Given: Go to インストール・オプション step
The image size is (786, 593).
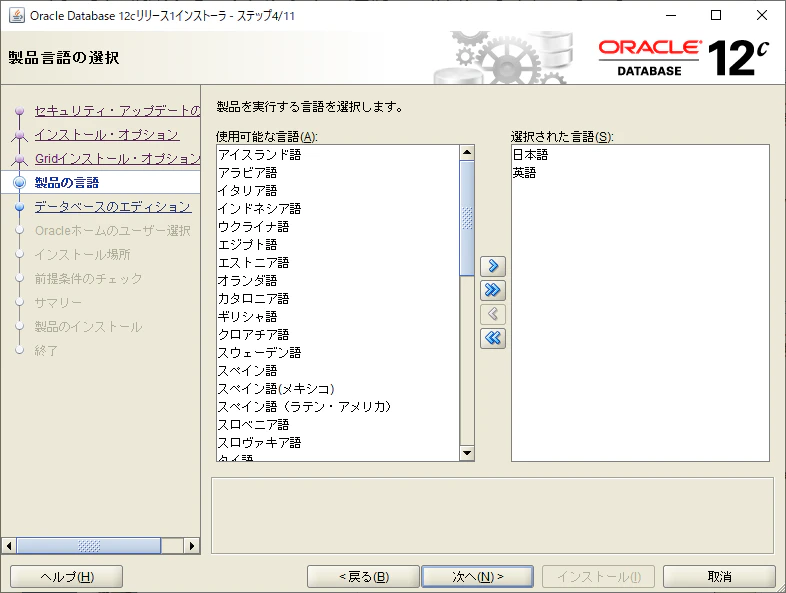Looking at the screenshot, I should (107, 134).
